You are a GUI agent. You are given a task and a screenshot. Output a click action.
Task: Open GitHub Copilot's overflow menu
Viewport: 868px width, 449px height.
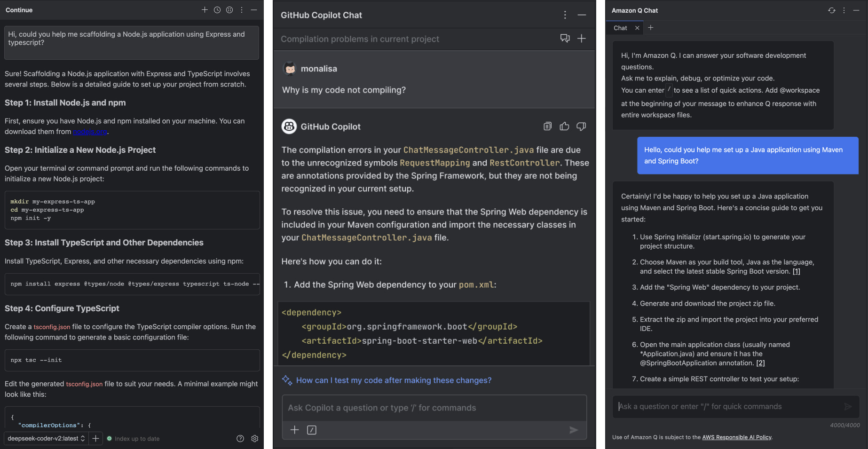pyautogui.click(x=565, y=15)
